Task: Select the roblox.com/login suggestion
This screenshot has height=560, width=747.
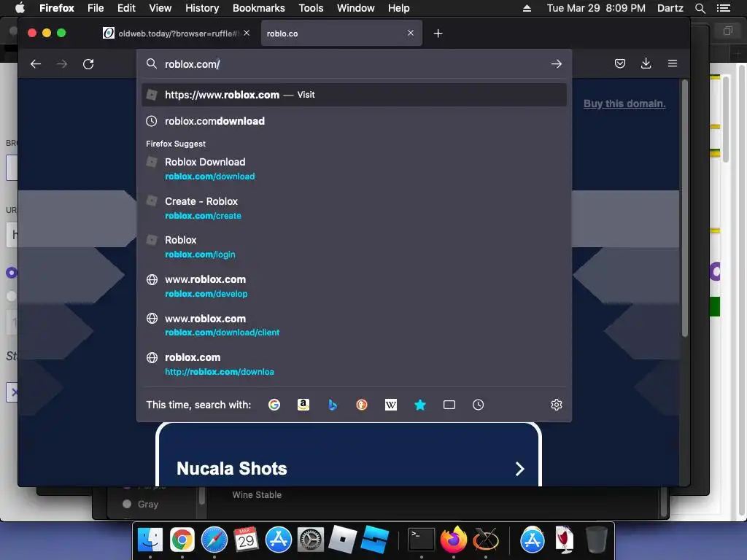Action: (354, 246)
